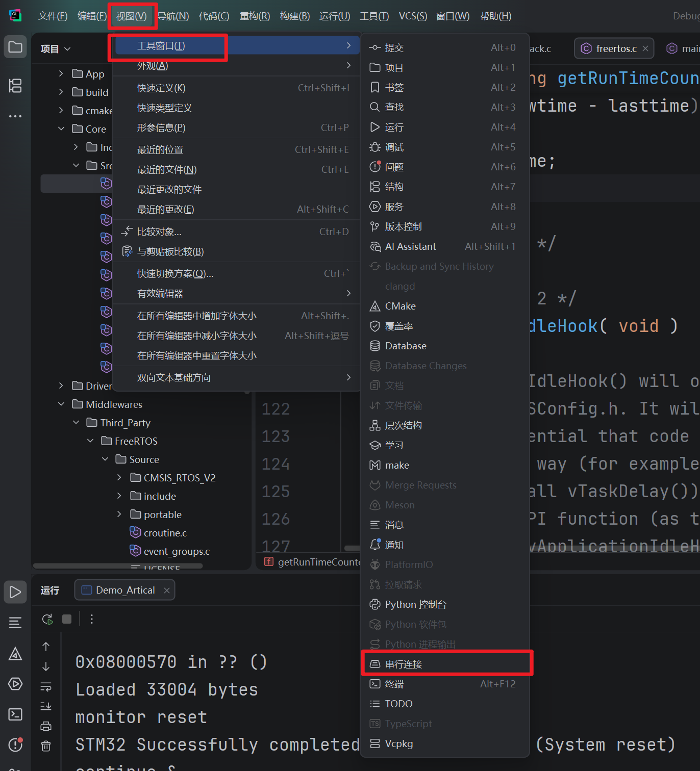Open Run panel more options vertical dots

point(92,619)
